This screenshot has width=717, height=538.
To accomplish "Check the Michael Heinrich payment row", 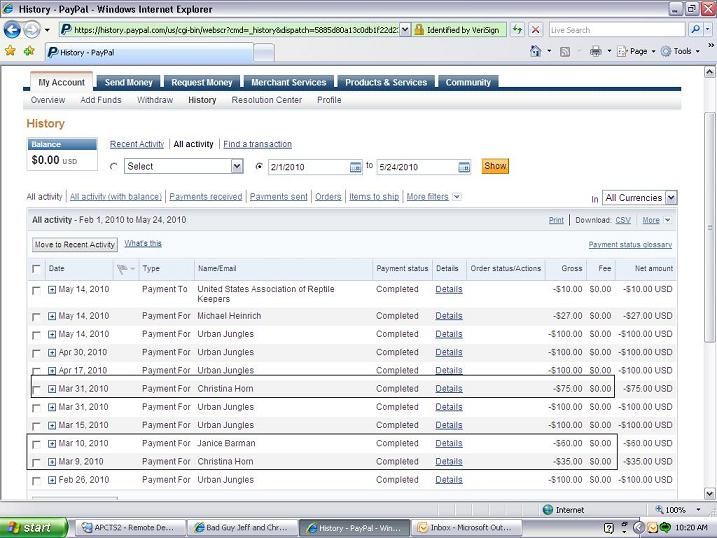I will (x=36, y=317).
